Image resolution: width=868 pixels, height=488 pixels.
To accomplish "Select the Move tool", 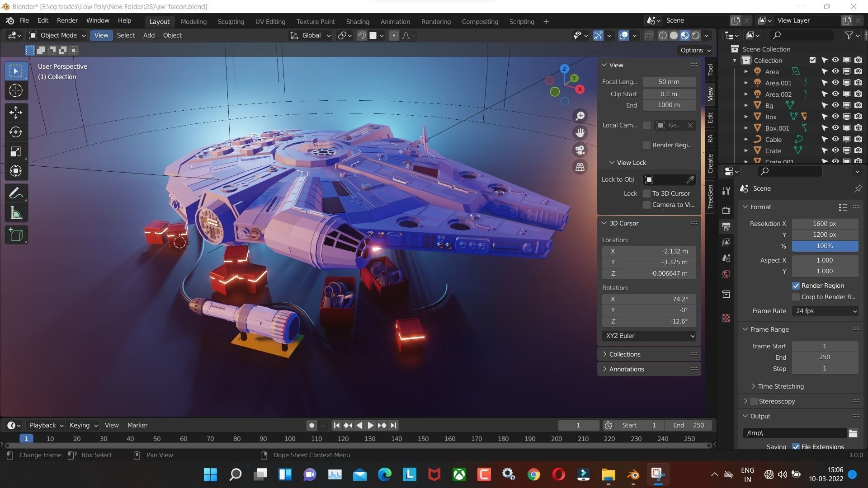I will click(16, 113).
